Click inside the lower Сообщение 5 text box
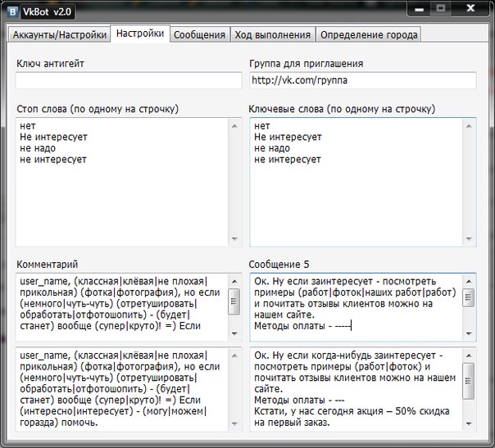Screen dimensions: 495x448 click(354, 390)
